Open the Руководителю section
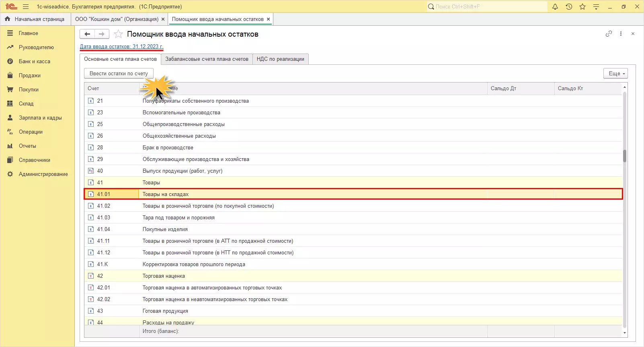Image resolution: width=644 pixels, height=347 pixels. 37,48
